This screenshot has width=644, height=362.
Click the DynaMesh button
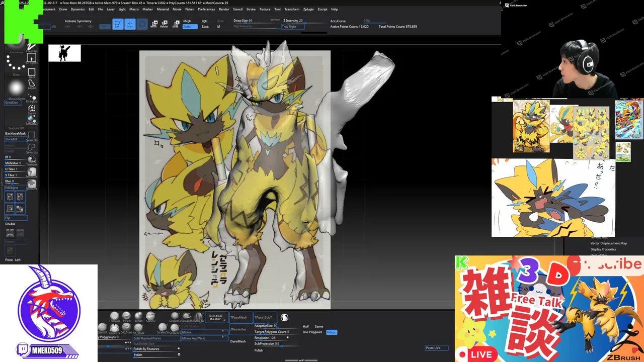point(238,341)
